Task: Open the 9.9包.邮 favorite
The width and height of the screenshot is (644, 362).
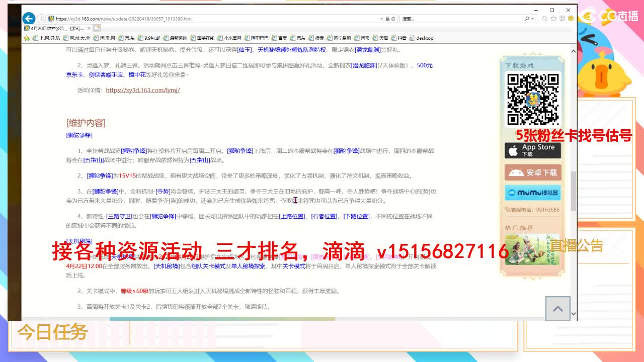Action: (x=148, y=38)
